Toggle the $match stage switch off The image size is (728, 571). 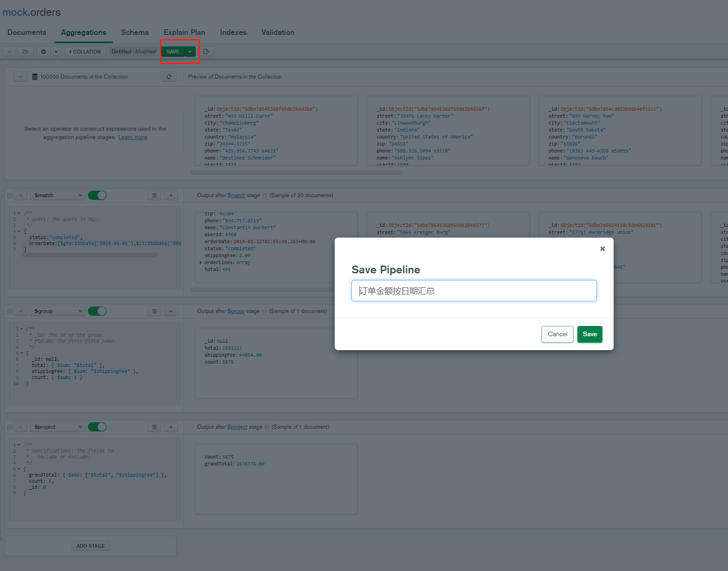tap(97, 195)
